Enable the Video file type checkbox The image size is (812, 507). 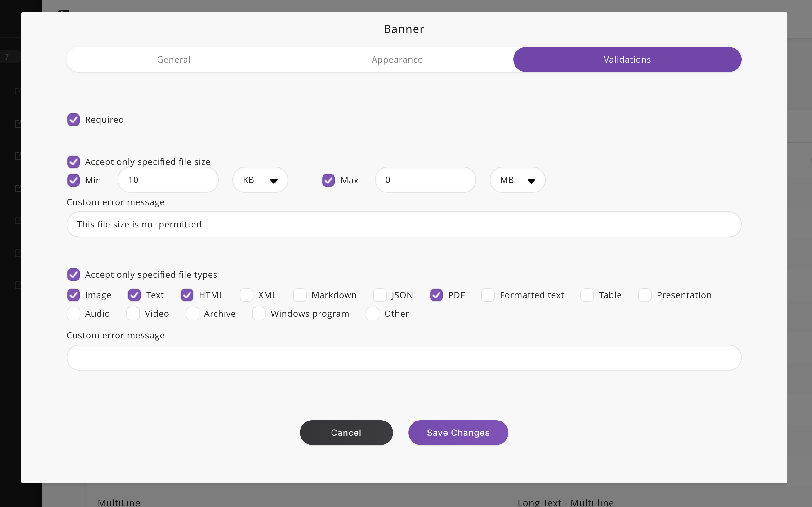[133, 313]
